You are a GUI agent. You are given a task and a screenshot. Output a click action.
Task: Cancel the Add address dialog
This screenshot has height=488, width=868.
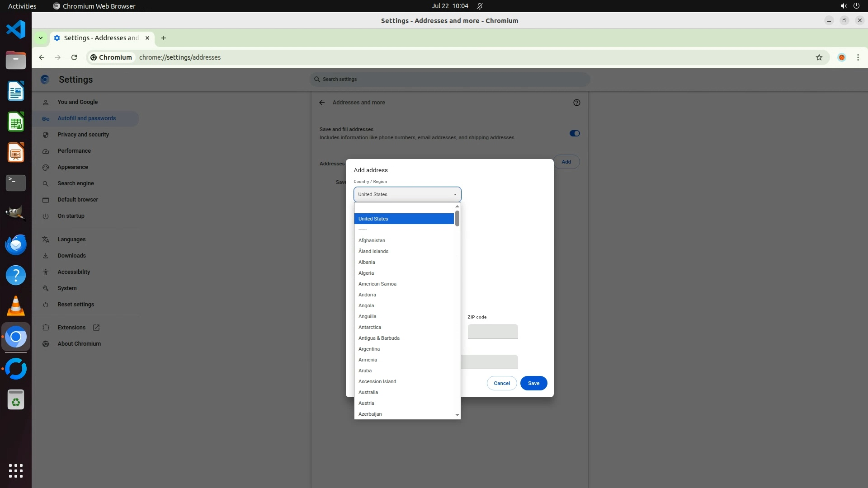click(501, 383)
